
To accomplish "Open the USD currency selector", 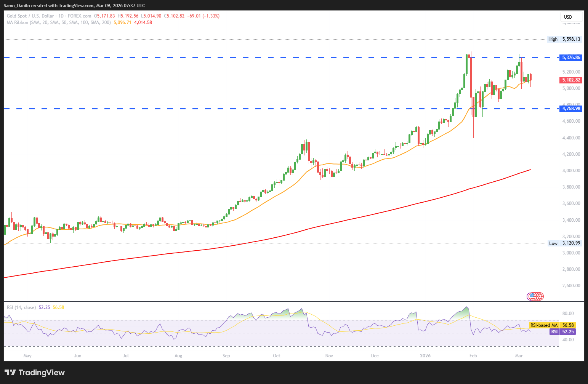I will [x=570, y=17].
